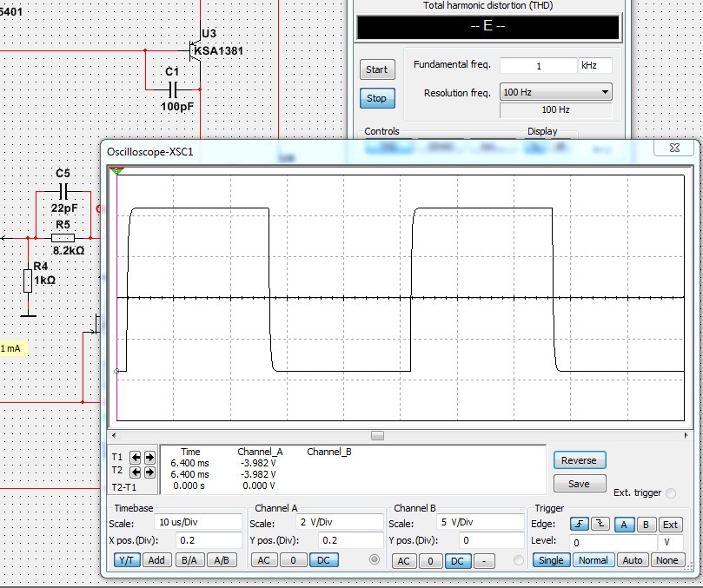The image size is (703, 588).
Task: Choose Single trigger mode
Action: click(551, 560)
